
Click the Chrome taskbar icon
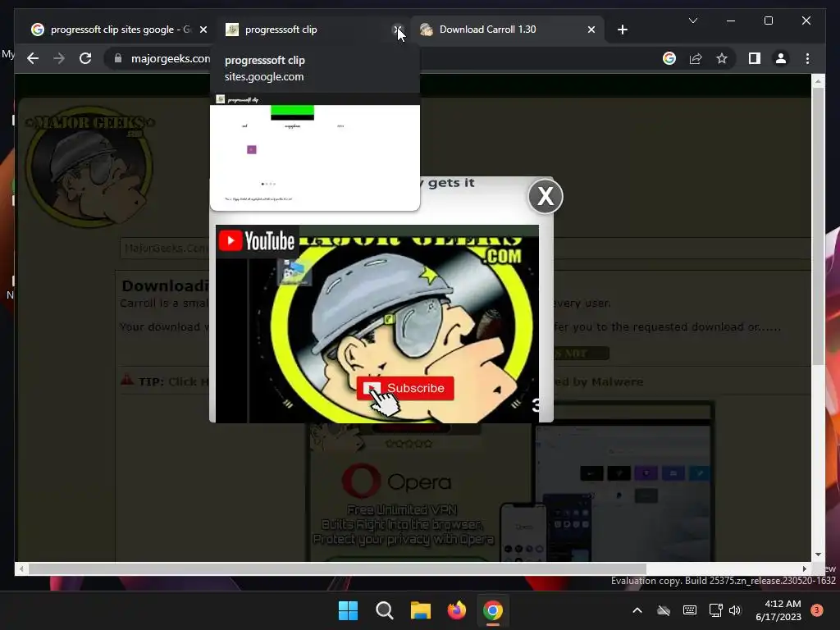[x=493, y=610]
